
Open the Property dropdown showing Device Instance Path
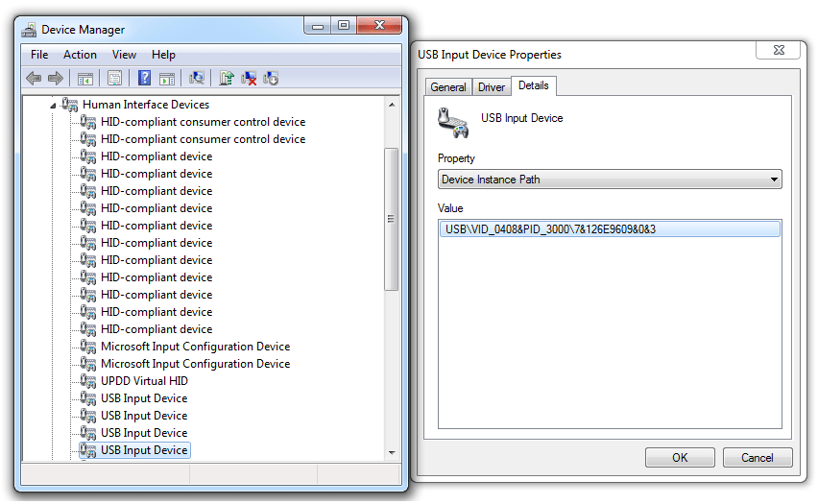pyautogui.click(x=610, y=180)
